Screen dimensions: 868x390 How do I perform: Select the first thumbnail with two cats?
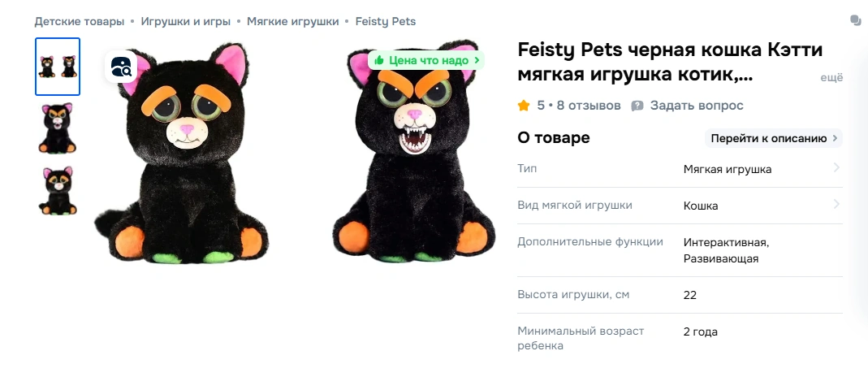(58, 67)
